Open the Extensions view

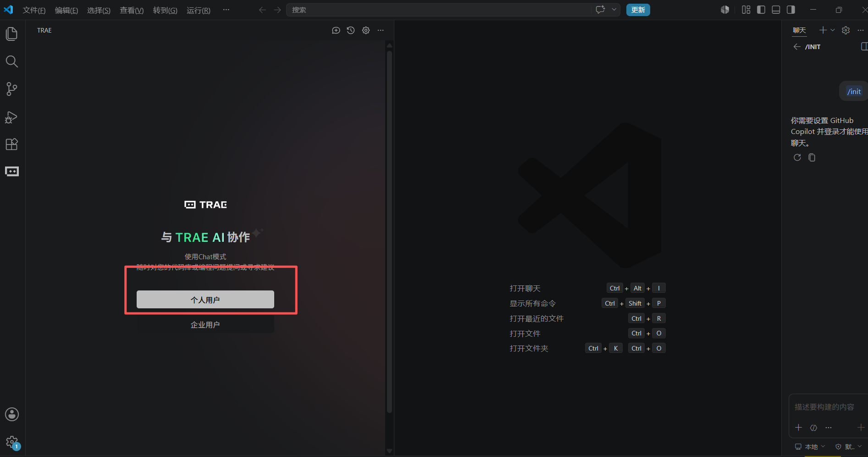[x=12, y=144]
